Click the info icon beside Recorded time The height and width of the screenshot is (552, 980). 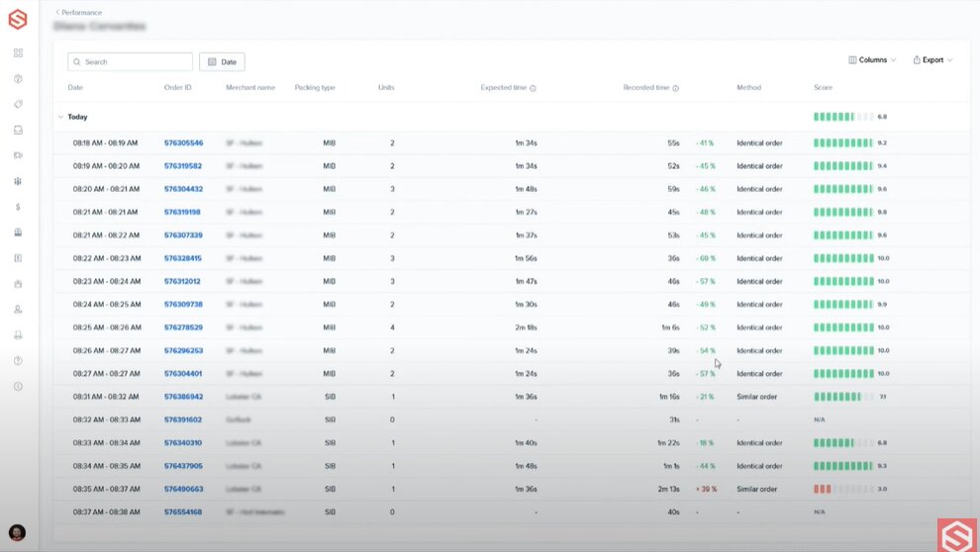676,88
